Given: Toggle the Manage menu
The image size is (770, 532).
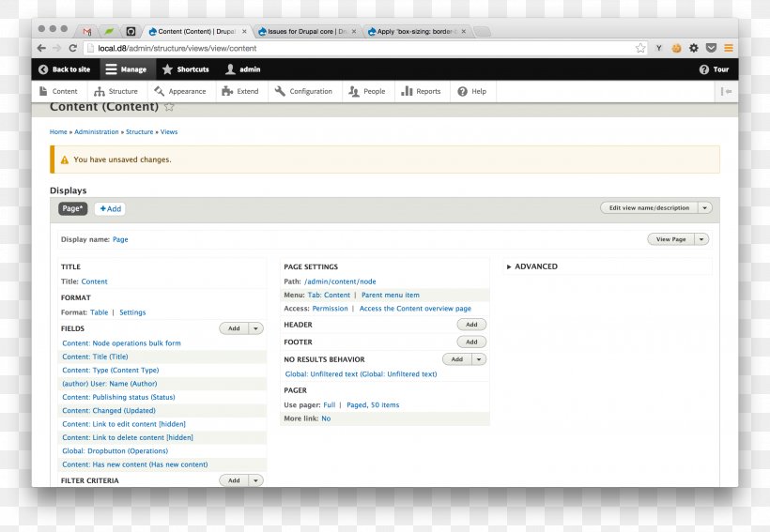Looking at the screenshot, I should tap(126, 69).
